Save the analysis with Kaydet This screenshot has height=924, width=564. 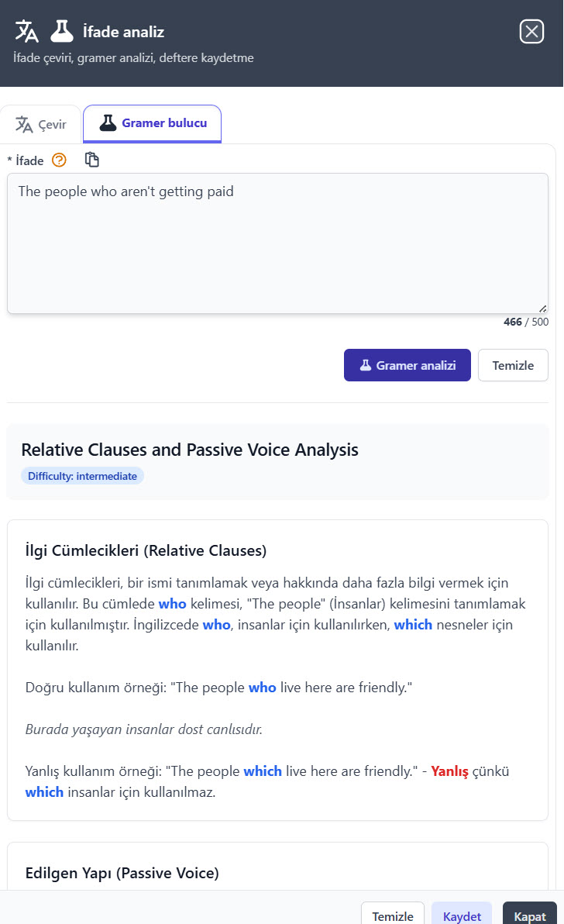pyautogui.click(x=462, y=916)
